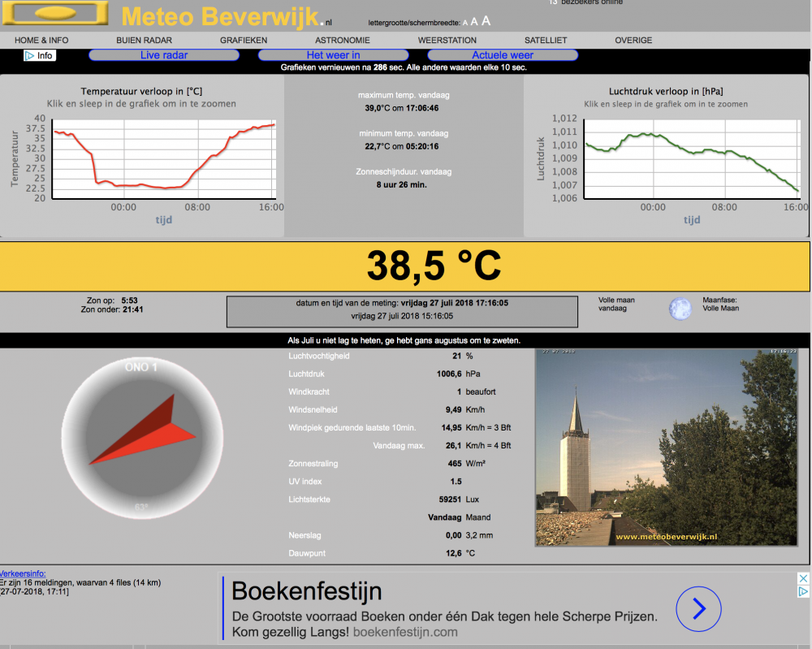Click the Meteo Beverwijk site title
This screenshot has width=812, height=649.
227,16
